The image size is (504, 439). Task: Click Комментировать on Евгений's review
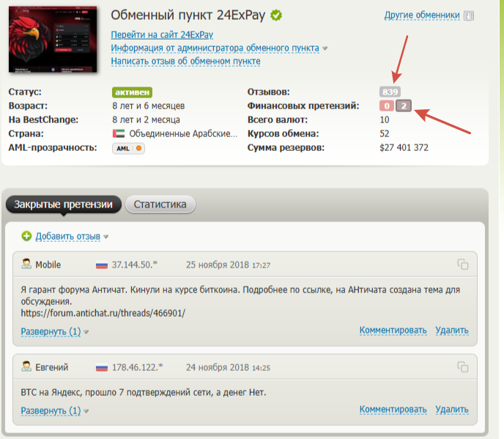(393, 410)
